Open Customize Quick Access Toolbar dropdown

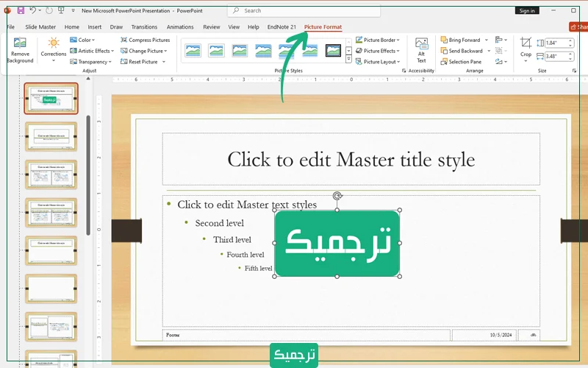[x=73, y=10]
